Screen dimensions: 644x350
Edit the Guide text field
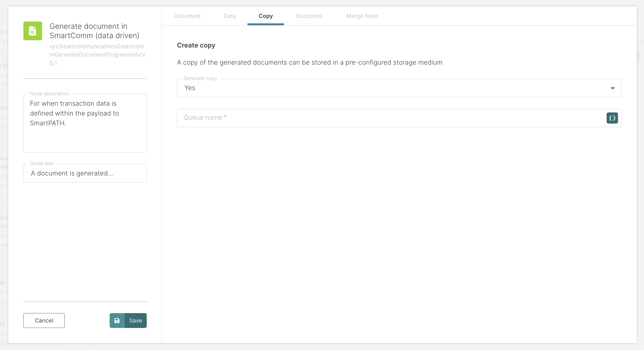85,173
